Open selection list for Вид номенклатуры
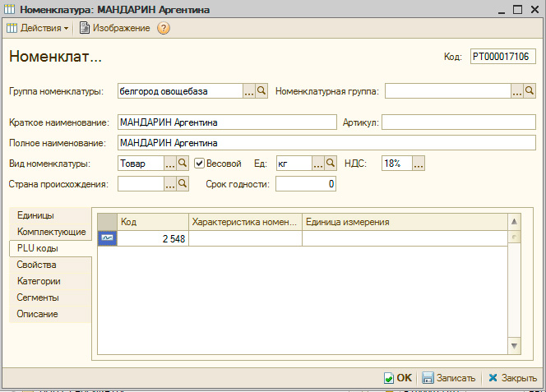Screen dimensions: 546x392 pyautogui.click(x=170, y=164)
